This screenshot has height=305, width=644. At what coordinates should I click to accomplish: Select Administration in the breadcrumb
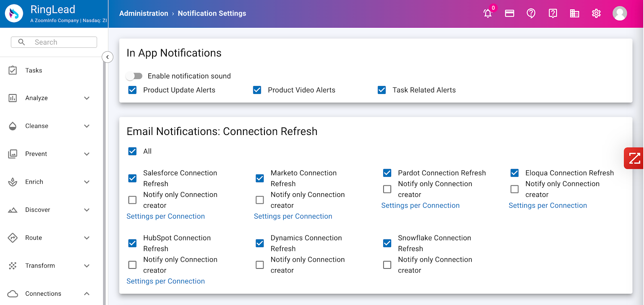point(144,13)
